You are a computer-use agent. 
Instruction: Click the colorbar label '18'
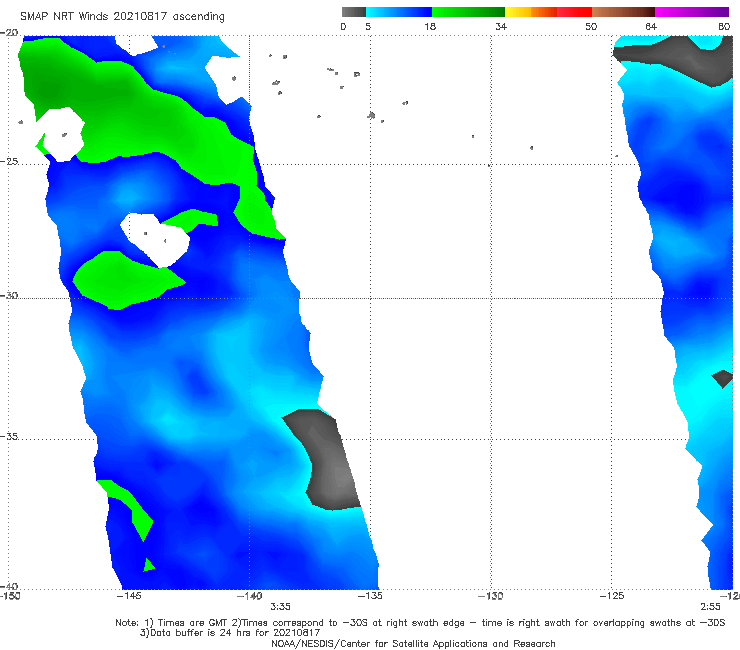(x=430, y=27)
